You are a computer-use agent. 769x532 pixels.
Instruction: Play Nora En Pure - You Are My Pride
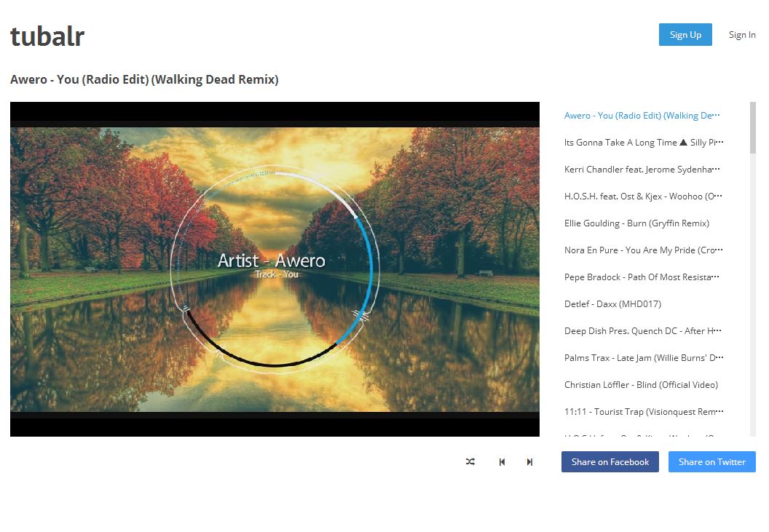coord(644,250)
